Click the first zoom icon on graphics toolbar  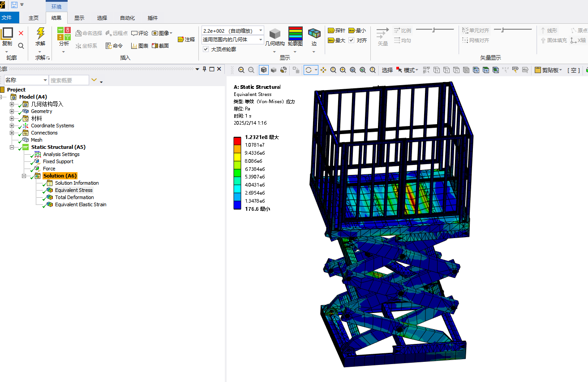click(241, 70)
